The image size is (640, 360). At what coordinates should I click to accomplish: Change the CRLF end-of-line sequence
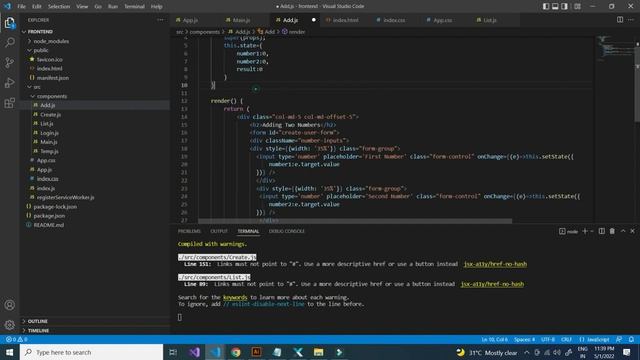click(566, 339)
